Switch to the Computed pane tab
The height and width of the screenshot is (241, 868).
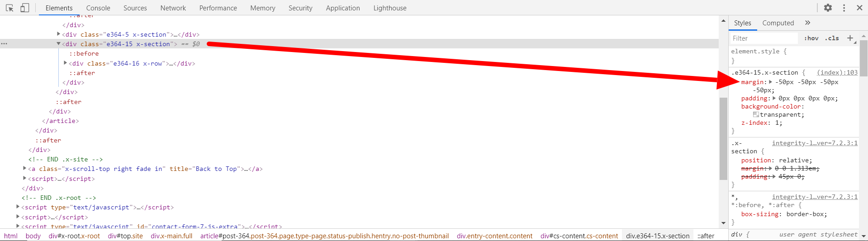pos(778,23)
